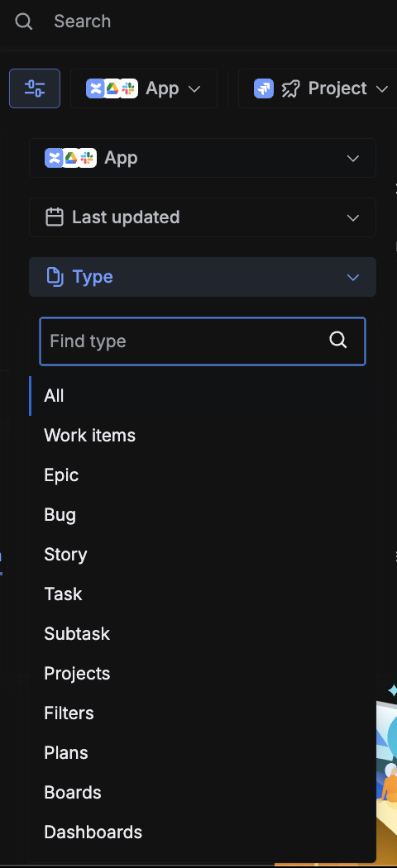Click into the top Search field
This screenshot has height=868, width=397.
coord(222,21)
